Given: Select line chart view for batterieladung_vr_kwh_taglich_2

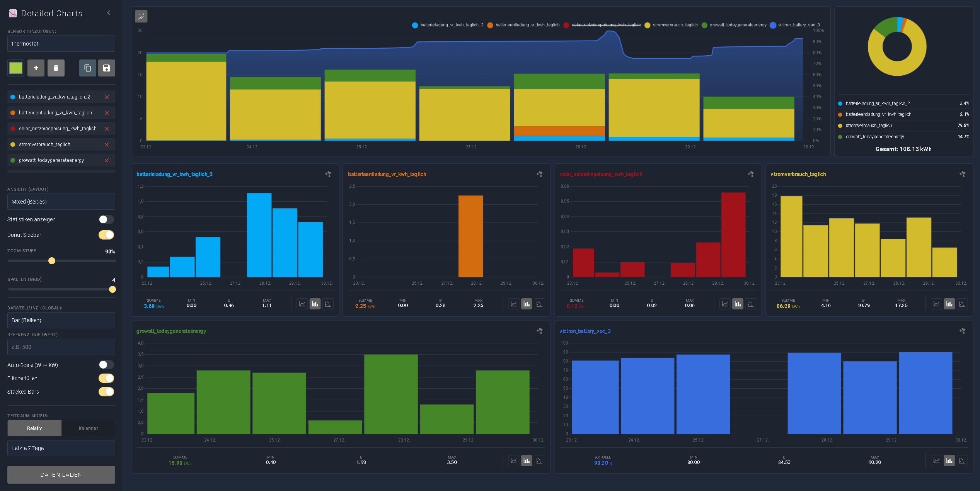Looking at the screenshot, I should pyautogui.click(x=302, y=304).
